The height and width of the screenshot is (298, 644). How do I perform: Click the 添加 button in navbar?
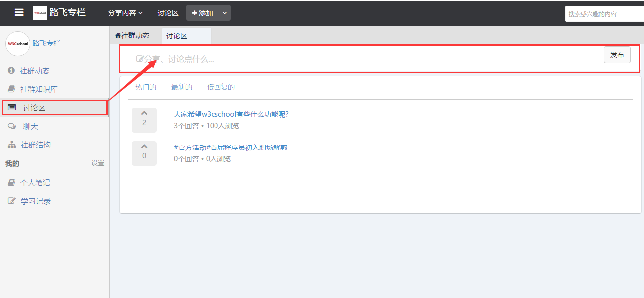coord(202,13)
